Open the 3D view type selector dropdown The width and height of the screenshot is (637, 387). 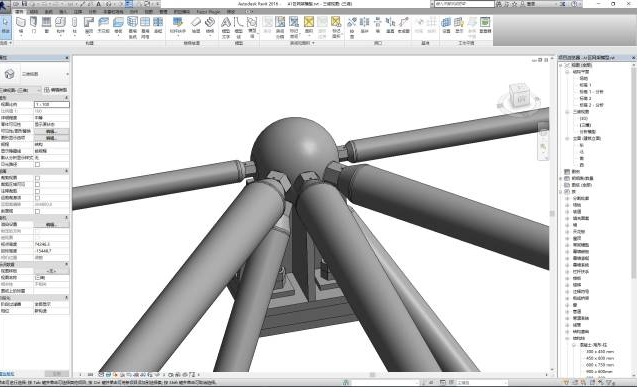[x=35, y=74]
